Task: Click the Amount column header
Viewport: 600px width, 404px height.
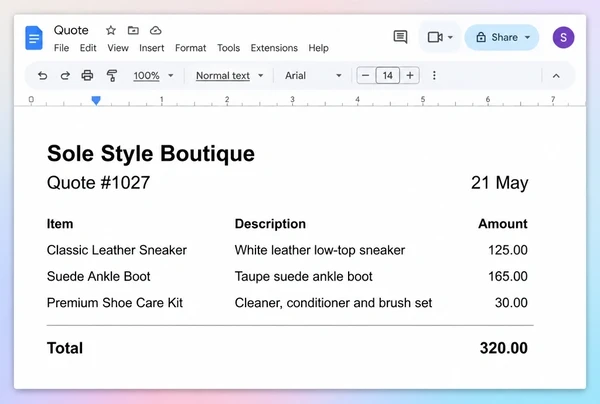Action: tap(503, 224)
